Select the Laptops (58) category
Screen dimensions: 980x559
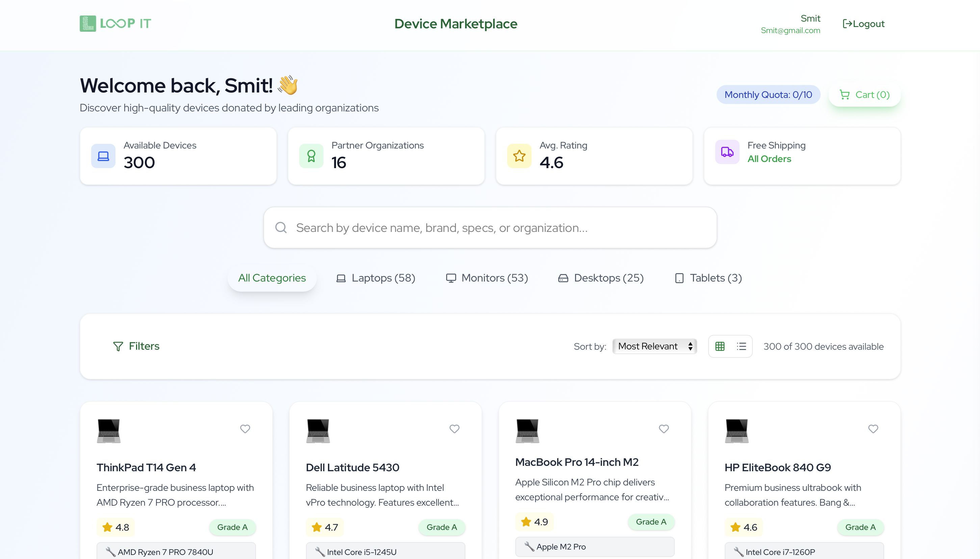click(x=376, y=278)
